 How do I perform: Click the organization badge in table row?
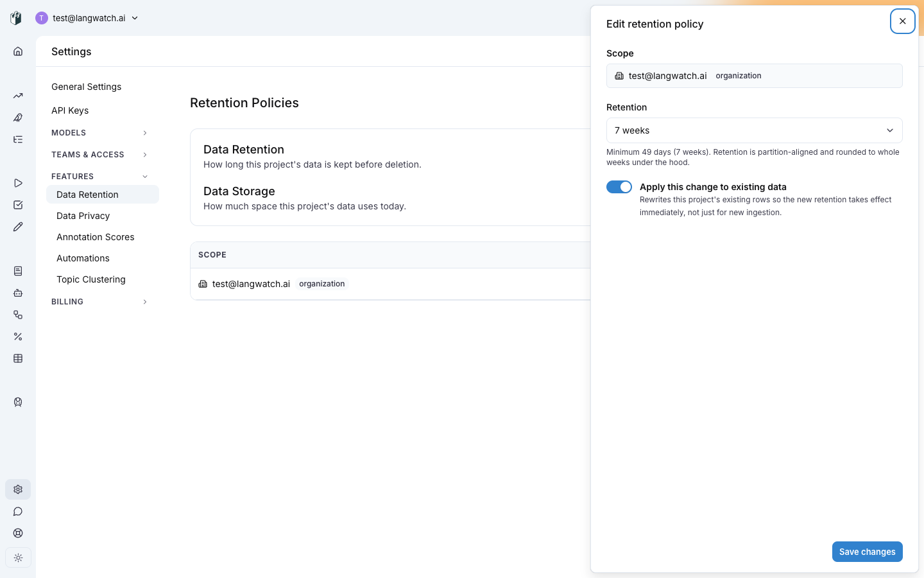[x=322, y=284]
